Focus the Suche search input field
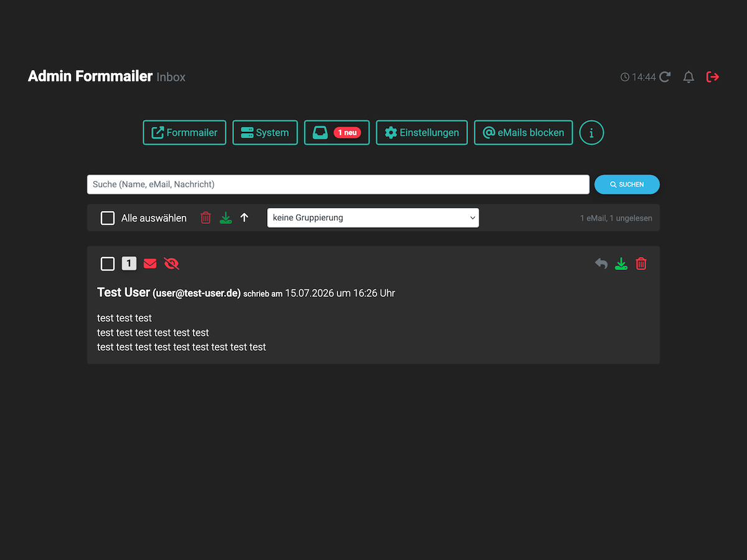Screen dimensions: 747x560 pyautogui.click(x=338, y=184)
